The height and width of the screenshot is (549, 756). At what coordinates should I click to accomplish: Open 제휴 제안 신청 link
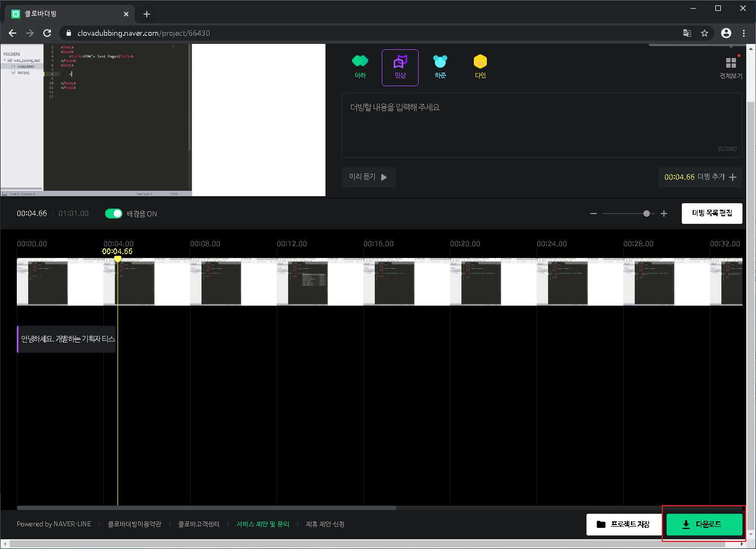click(325, 524)
